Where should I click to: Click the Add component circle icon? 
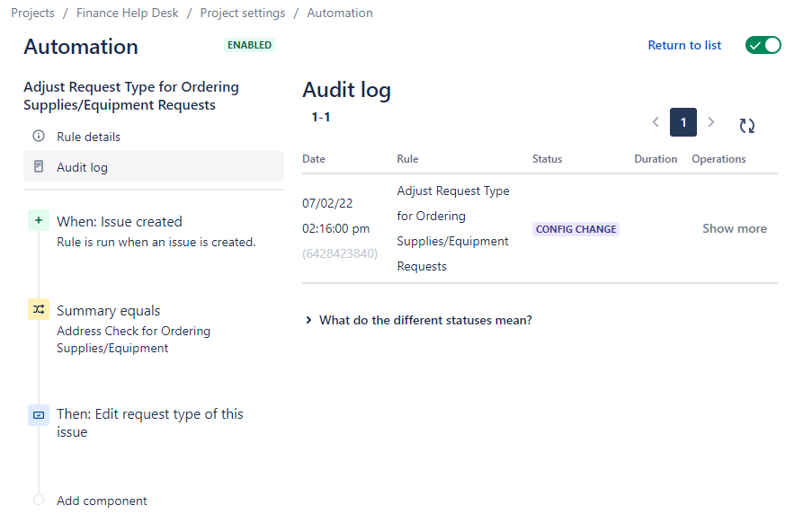(x=39, y=500)
